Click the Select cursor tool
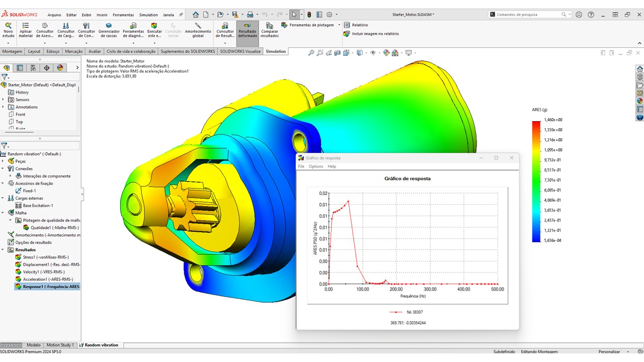The height and width of the screenshot is (362, 644). click(x=294, y=15)
